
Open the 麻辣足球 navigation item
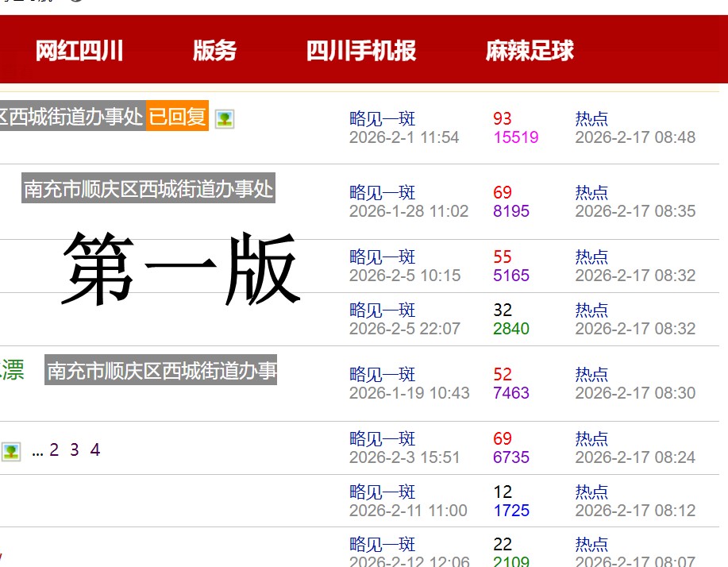pos(530,51)
